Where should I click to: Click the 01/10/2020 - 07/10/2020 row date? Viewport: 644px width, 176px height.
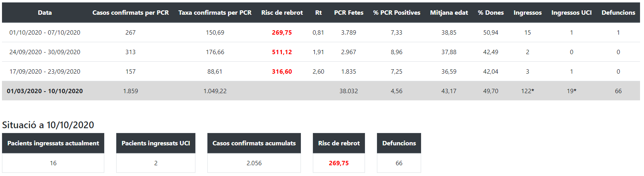pos(45,33)
